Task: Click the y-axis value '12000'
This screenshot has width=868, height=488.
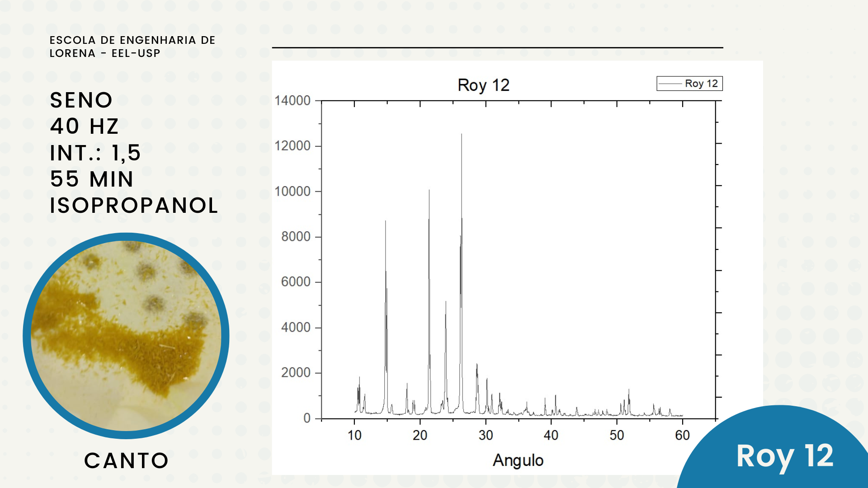Action: pos(292,146)
